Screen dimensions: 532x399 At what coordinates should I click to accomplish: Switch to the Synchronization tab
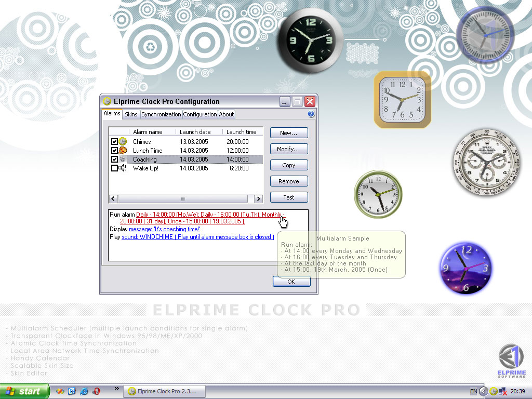[162, 114]
